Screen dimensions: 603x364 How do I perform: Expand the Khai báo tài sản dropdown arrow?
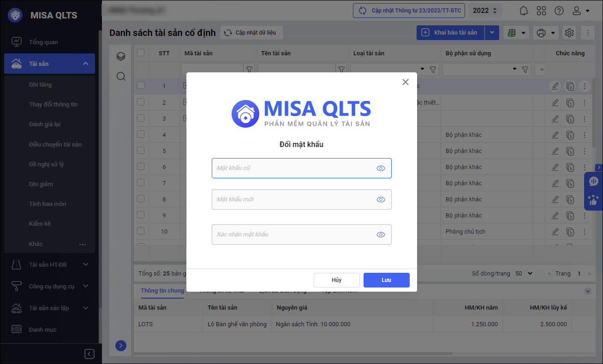tap(492, 33)
